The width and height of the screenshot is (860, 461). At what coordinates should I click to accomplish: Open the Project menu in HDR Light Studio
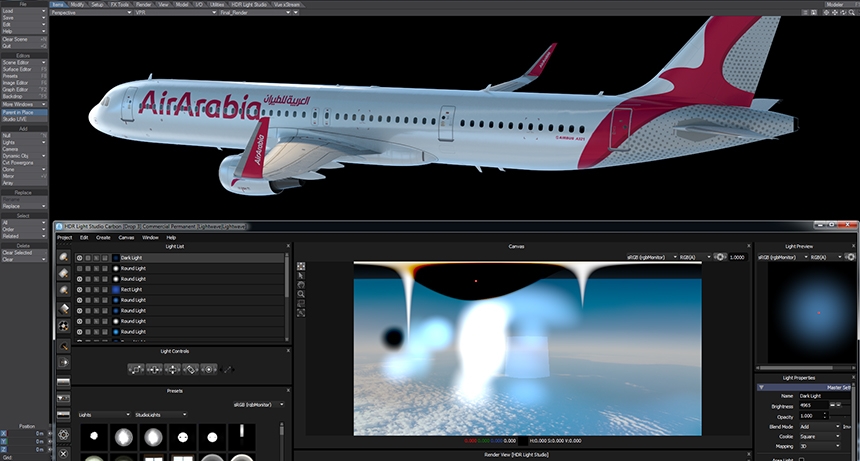pos(65,237)
